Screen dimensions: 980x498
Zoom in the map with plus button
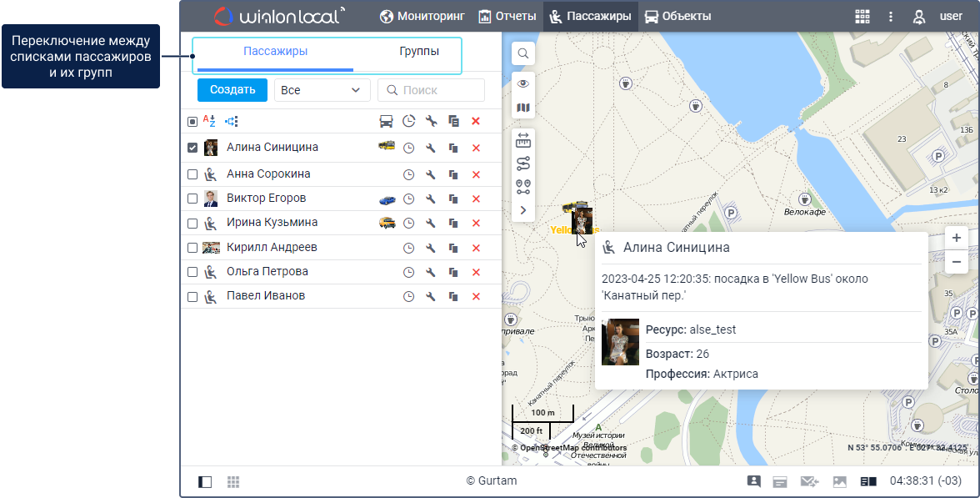coord(957,237)
